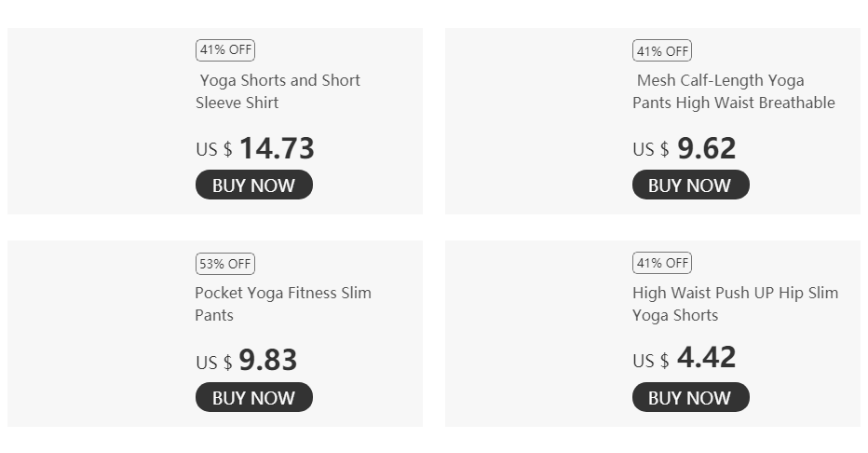
Task: Click the US $9.62 price
Action: (685, 148)
